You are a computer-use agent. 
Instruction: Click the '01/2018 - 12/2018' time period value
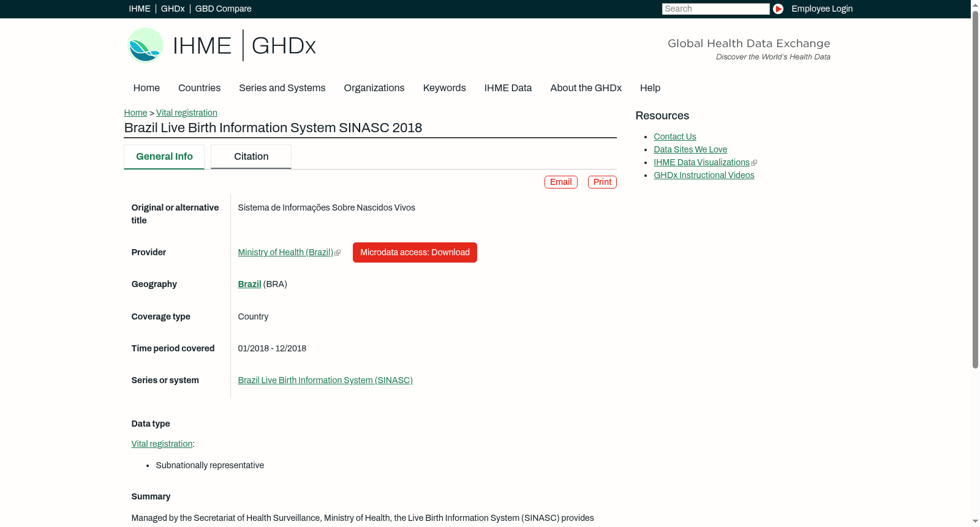coord(272,348)
